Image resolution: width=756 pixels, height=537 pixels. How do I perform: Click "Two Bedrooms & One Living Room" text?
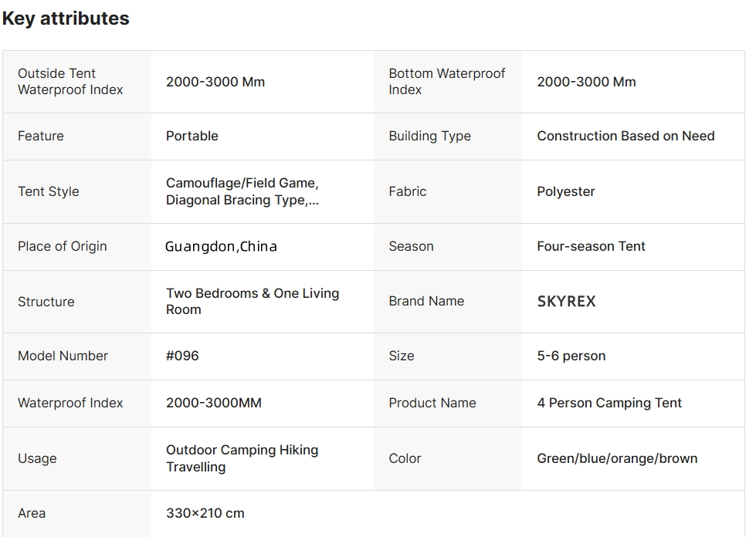tap(253, 302)
